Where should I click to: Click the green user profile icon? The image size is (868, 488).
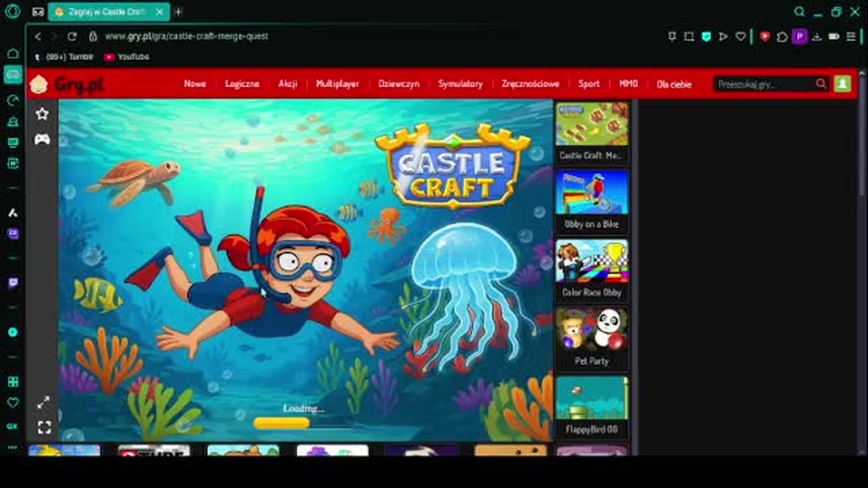(x=842, y=84)
